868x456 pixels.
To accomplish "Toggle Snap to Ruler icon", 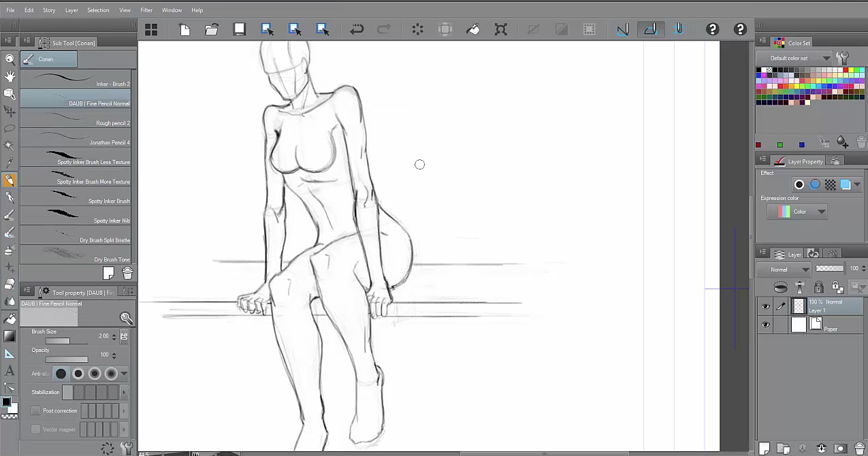I will [622, 29].
